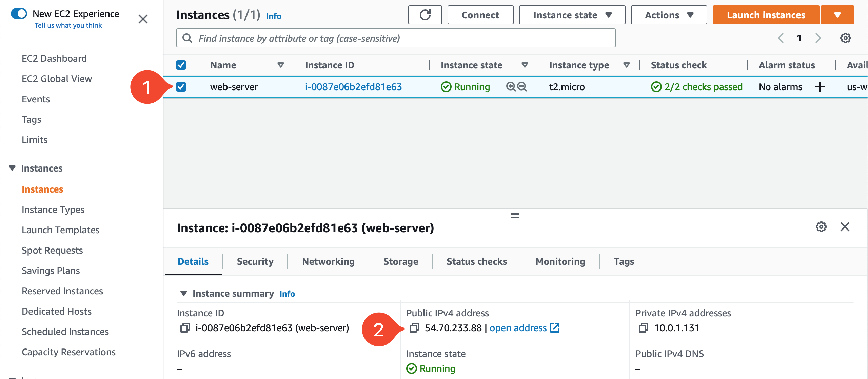Switch to the Security tab
The image size is (868, 379).
pyautogui.click(x=255, y=261)
